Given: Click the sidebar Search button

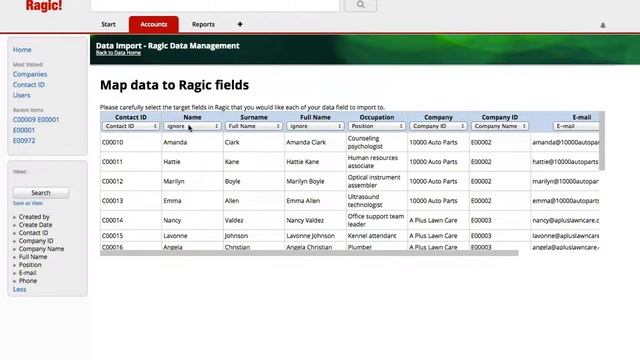Looking at the screenshot, I should (41, 193).
